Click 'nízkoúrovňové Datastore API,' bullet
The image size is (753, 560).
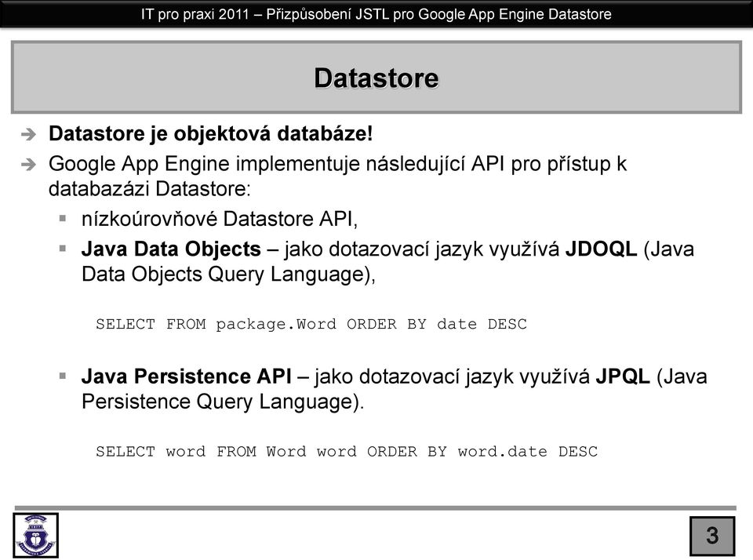tap(220, 219)
